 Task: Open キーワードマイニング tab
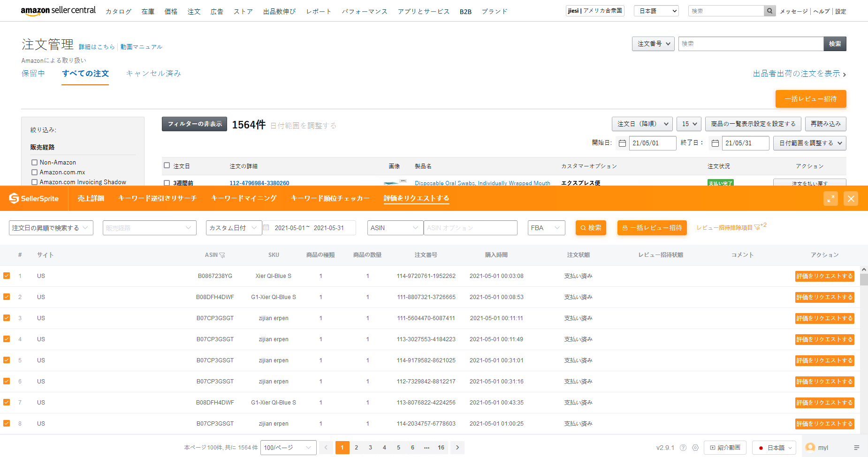pos(244,198)
